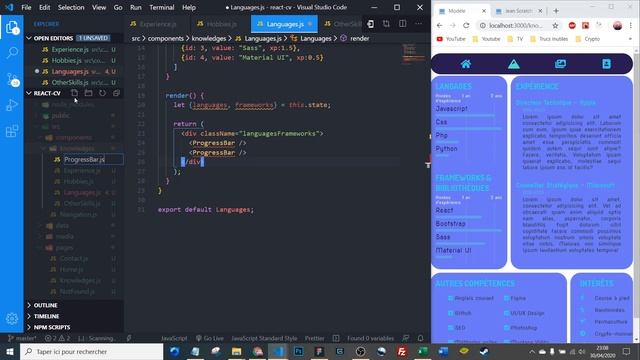The image size is (640, 360).
Task: Open the Extensions view
Action: click(12, 131)
